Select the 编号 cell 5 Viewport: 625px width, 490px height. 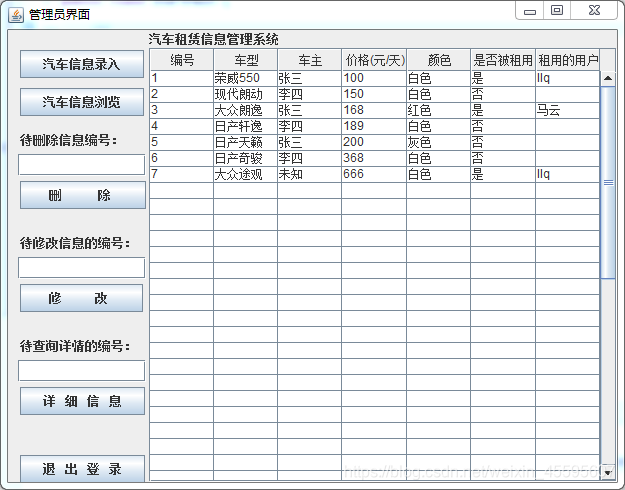tap(182, 142)
